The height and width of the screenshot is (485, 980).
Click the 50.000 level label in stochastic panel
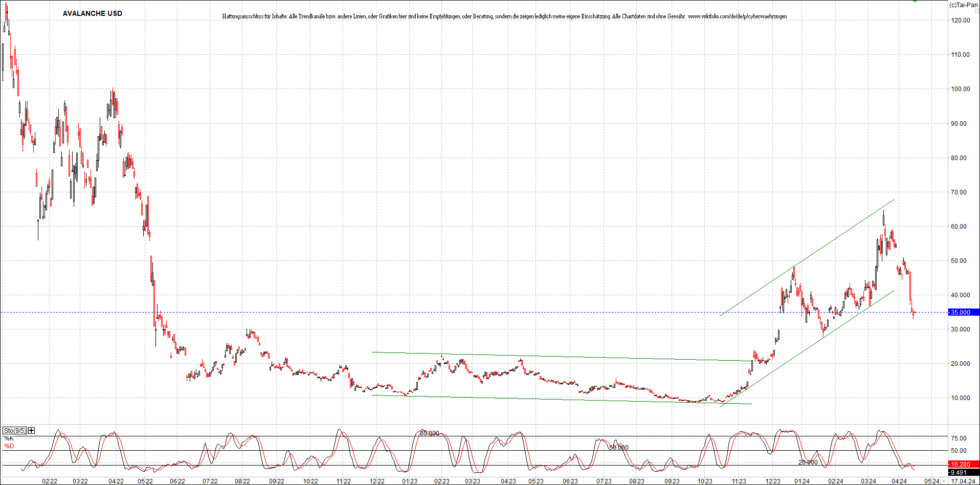pos(619,448)
